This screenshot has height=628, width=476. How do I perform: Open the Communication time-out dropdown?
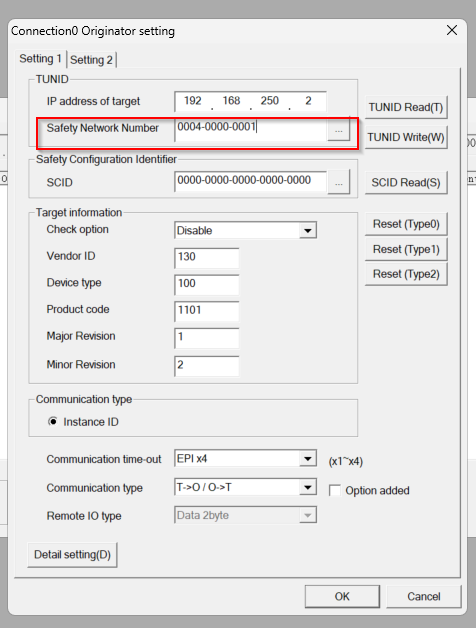point(308,459)
